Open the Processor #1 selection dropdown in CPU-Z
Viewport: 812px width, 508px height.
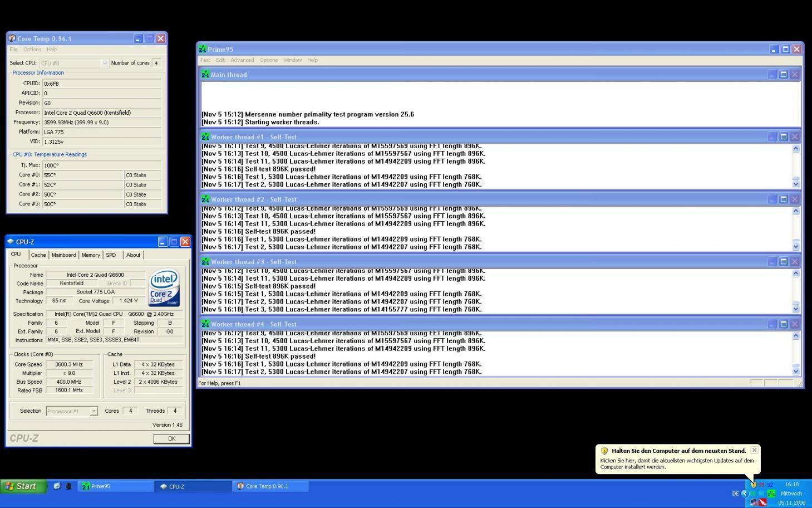(93, 411)
